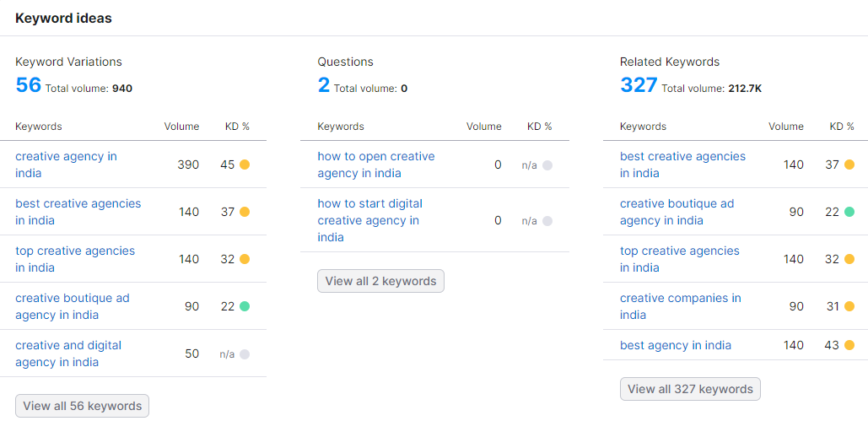The height and width of the screenshot is (421, 868).
Task: Open 'creative companies in india' link
Action: 681,305
